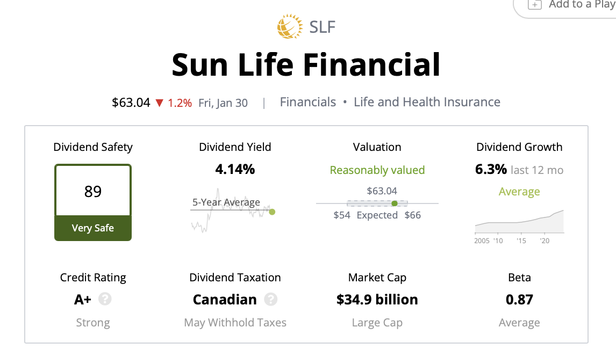Click the Very Safe rating label
This screenshot has width=616, height=364.
click(x=93, y=228)
